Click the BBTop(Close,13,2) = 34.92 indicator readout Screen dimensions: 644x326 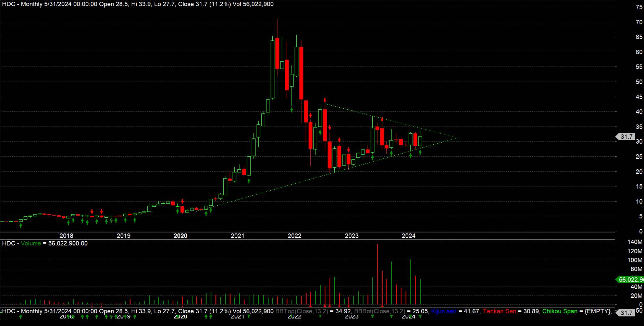[313, 311]
